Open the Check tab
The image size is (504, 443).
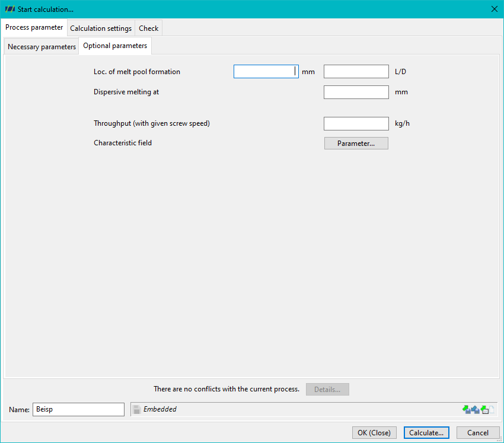tap(148, 28)
